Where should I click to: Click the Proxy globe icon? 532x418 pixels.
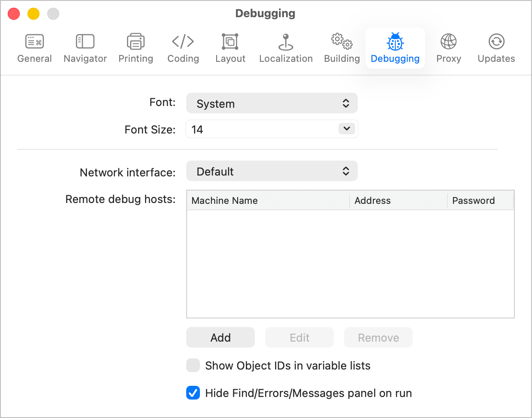(448, 47)
